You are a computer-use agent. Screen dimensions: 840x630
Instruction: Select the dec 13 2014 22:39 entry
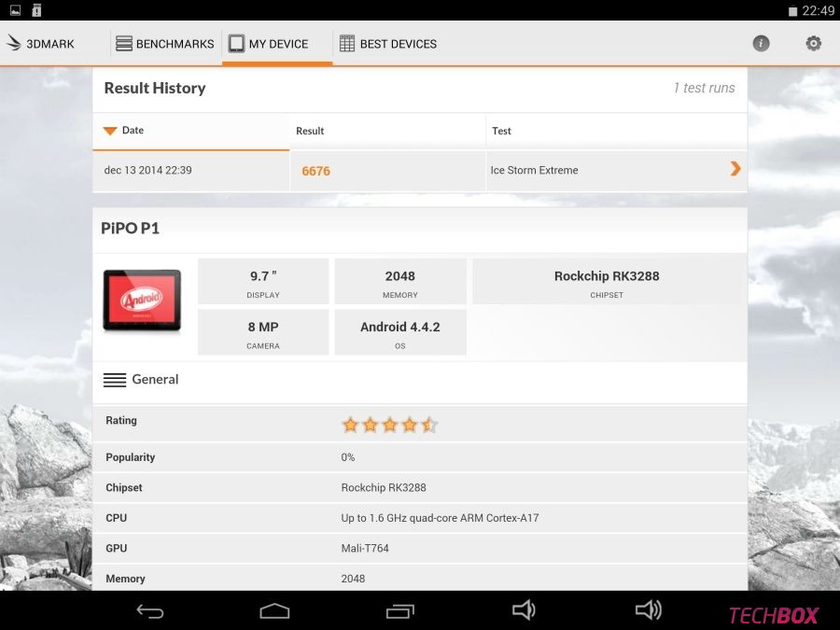pyautogui.click(x=147, y=171)
